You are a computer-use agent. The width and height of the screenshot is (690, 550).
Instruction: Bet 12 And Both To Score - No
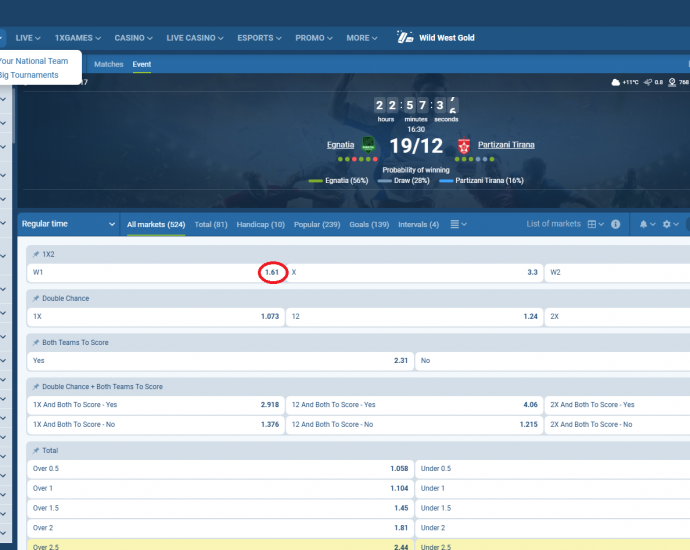pyautogui.click(x=415, y=425)
